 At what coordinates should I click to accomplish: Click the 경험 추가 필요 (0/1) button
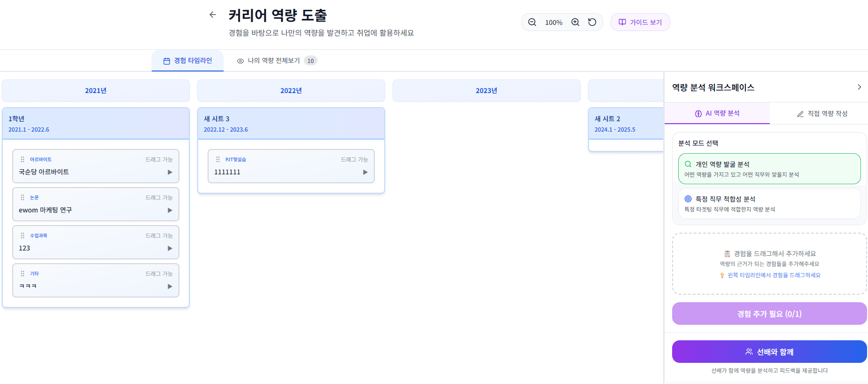[x=769, y=313]
